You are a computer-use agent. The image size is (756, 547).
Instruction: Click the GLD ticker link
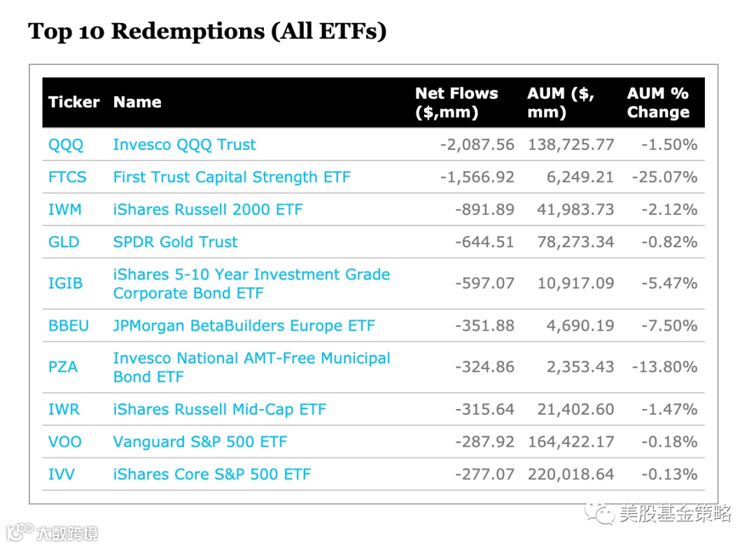(x=64, y=242)
